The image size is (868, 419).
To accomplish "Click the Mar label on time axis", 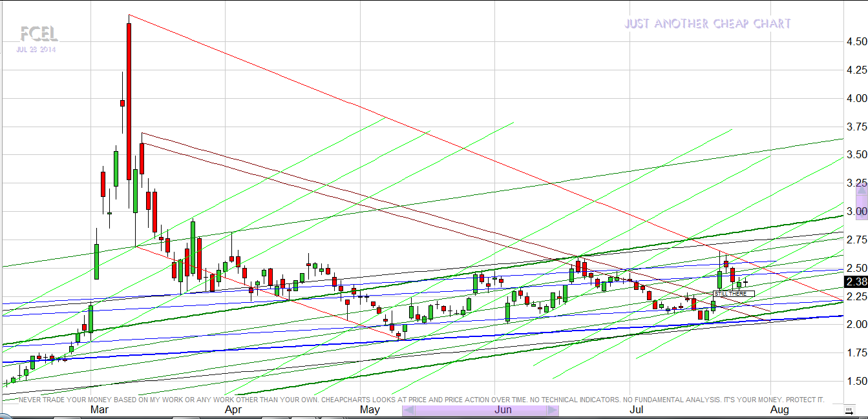I will [x=100, y=410].
